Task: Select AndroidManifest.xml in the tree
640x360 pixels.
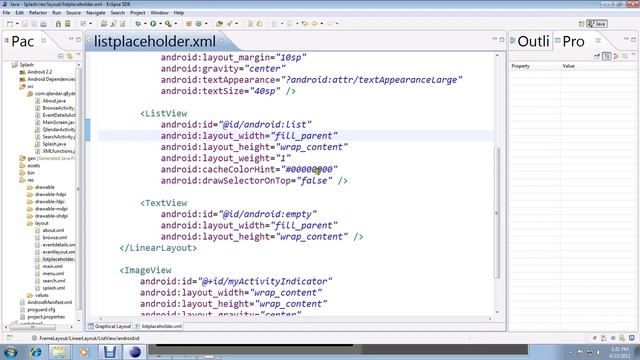Action: tap(49, 302)
